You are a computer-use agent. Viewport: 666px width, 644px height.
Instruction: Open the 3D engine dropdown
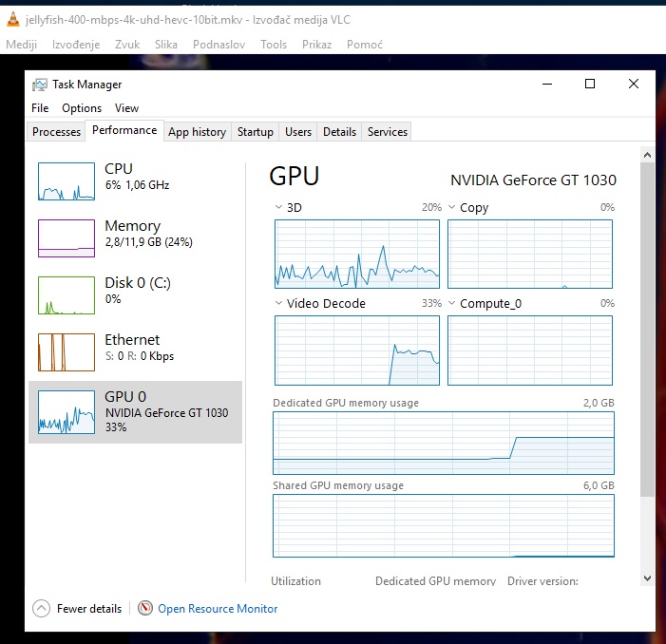pos(279,207)
